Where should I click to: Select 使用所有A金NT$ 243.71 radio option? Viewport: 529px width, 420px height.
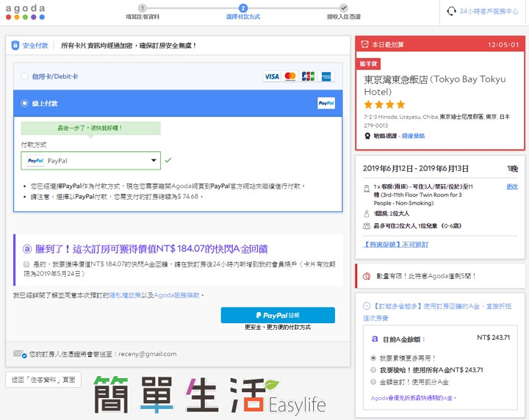373,370
